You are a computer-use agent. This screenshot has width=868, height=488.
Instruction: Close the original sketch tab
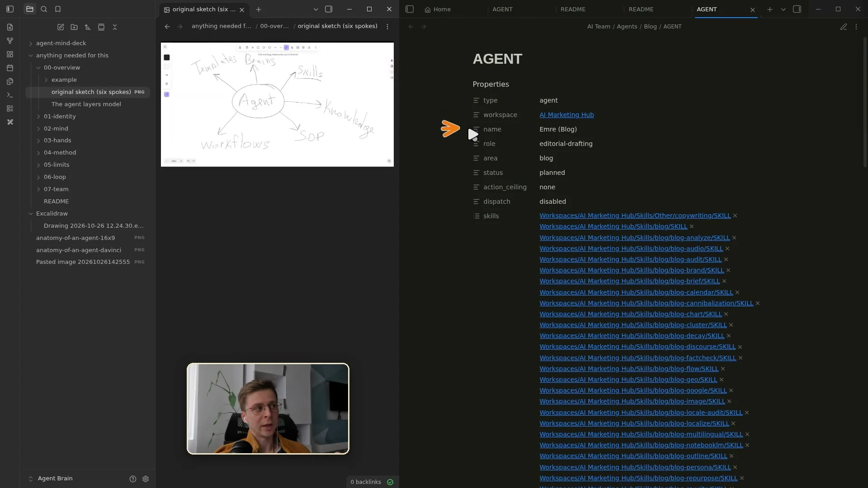tap(242, 9)
